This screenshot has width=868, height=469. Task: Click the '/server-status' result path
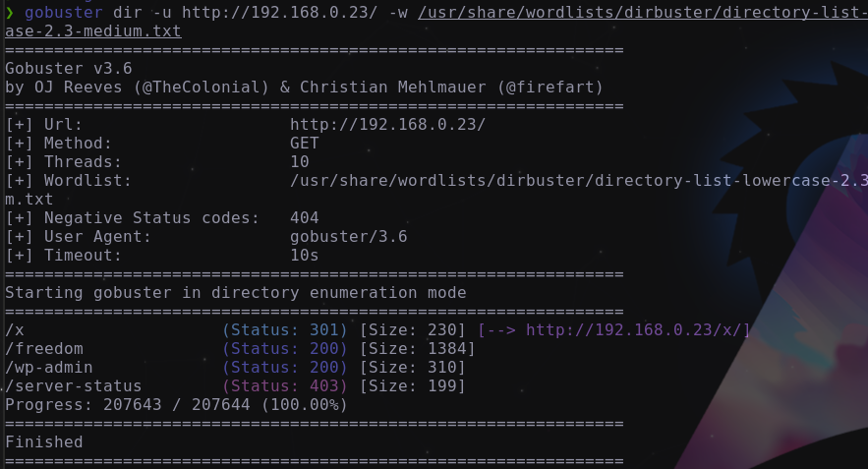pos(73,386)
